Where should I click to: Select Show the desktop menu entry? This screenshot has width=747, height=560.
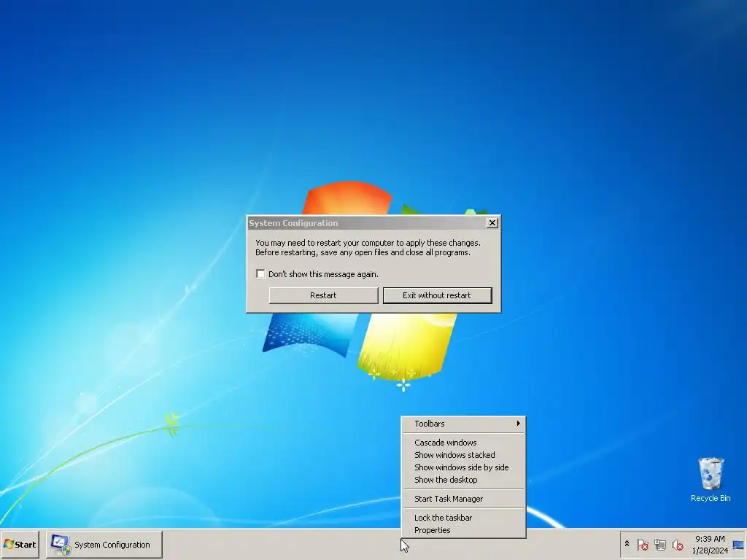coord(463,480)
